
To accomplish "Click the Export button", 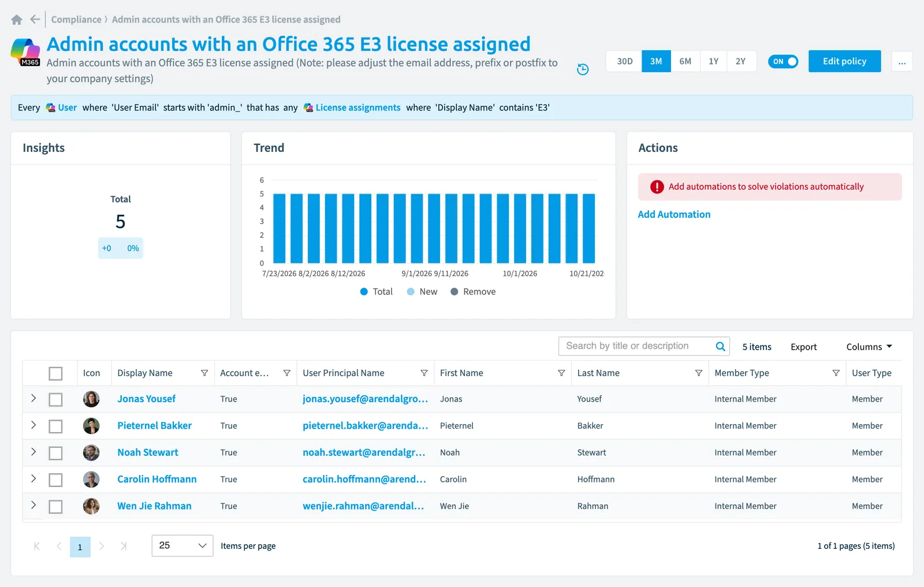I will 803,347.
